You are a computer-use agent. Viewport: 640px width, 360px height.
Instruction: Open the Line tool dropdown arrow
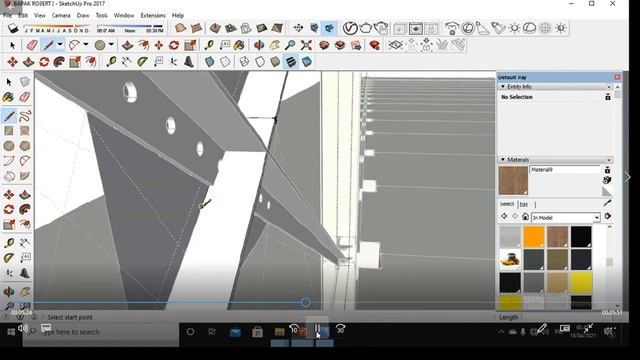click(x=60, y=44)
